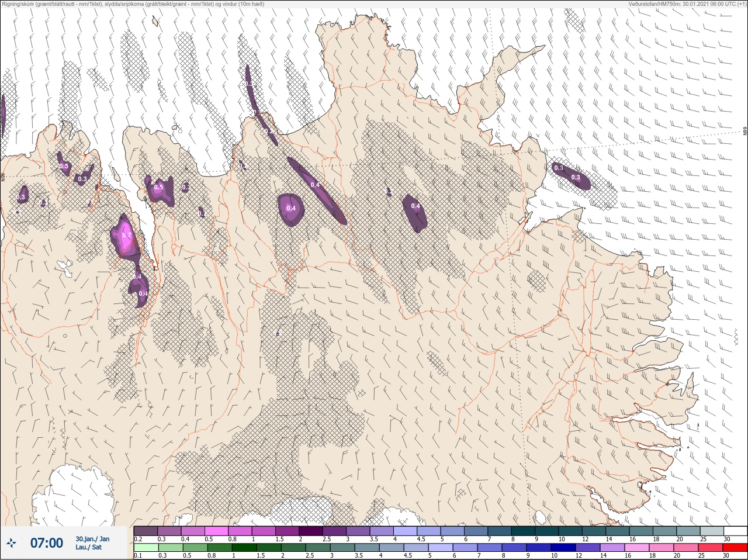Select the darkest purple swatch labeled 2 in upper legend
748x560 pixels.
pos(311,531)
